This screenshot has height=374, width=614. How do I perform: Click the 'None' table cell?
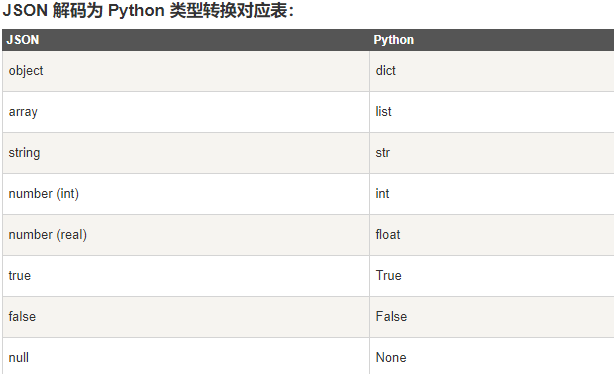pos(491,356)
